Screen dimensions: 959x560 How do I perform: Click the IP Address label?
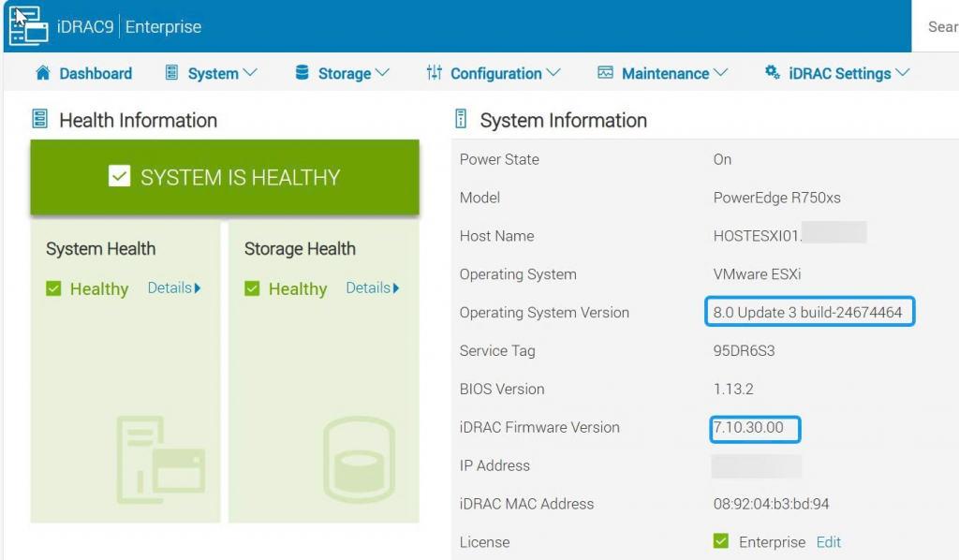click(x=494, y=465)
